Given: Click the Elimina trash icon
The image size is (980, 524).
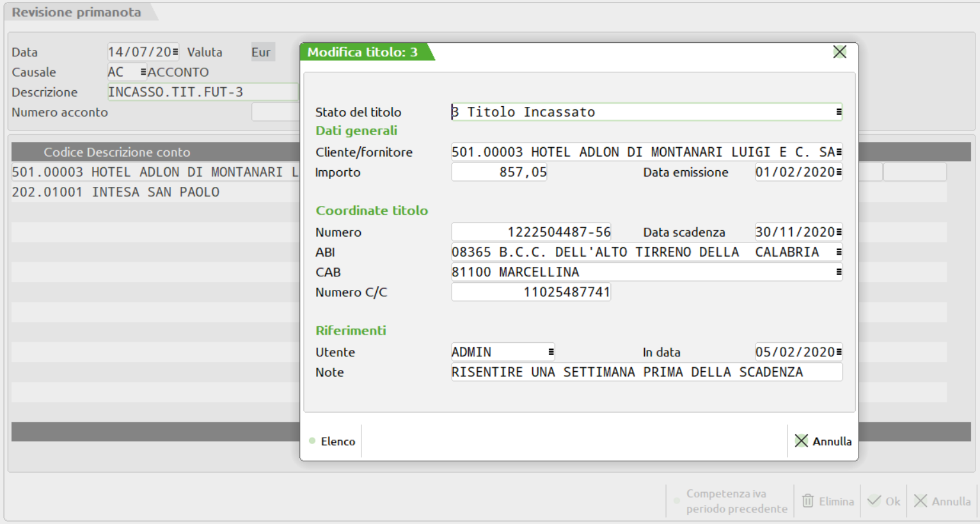Looking at the screenshot, I should pos(808,502).
